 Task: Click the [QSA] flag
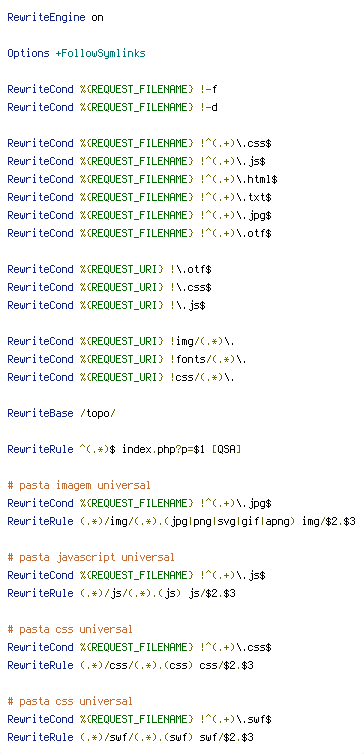click(226, 450)
